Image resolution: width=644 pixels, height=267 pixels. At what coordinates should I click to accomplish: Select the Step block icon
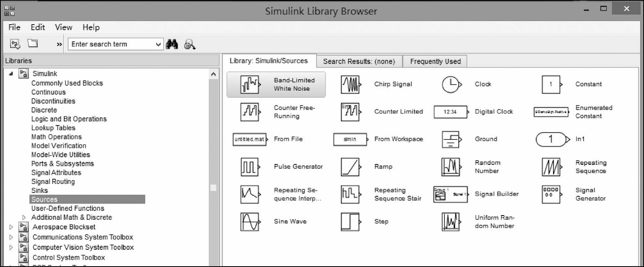(x=351, y=222)
